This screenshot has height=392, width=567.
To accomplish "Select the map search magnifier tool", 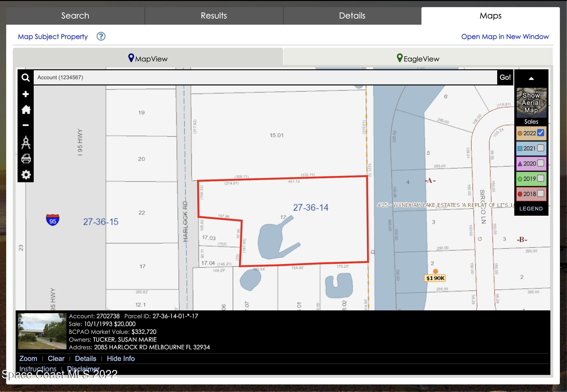I will [26, 78].
